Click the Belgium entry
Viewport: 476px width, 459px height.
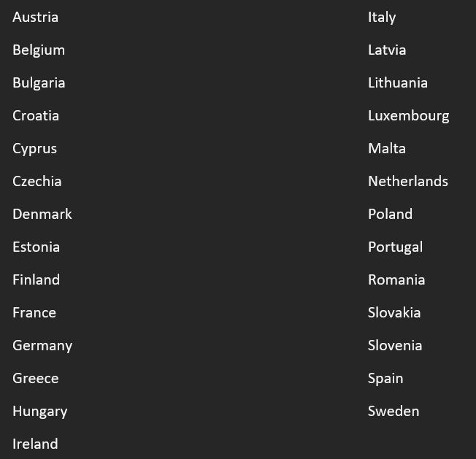tap(39, 50)
